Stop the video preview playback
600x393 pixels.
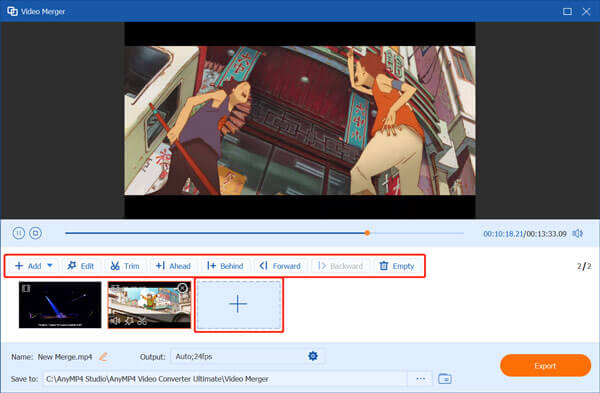pos(36,233)
